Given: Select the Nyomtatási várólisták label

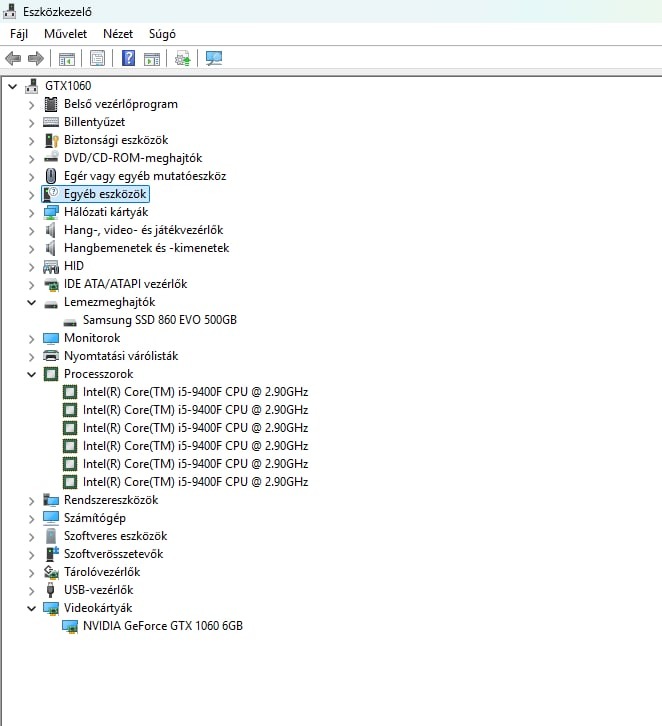Looking at the screenshot, I should click(x=121, y=356).
